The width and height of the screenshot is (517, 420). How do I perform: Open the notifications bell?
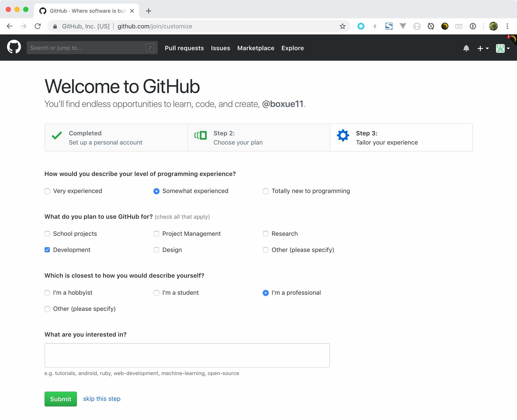[466, 48]
